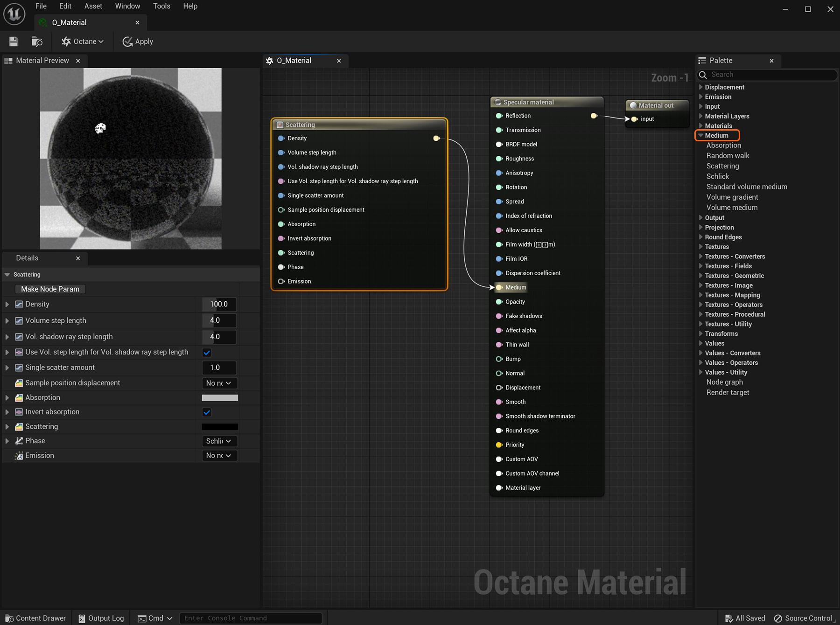Open the Tools menu
840x625 pixels.
161,6
